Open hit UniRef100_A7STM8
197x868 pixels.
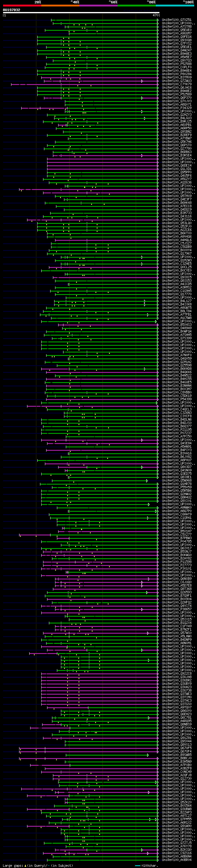[x=177, y=26]
